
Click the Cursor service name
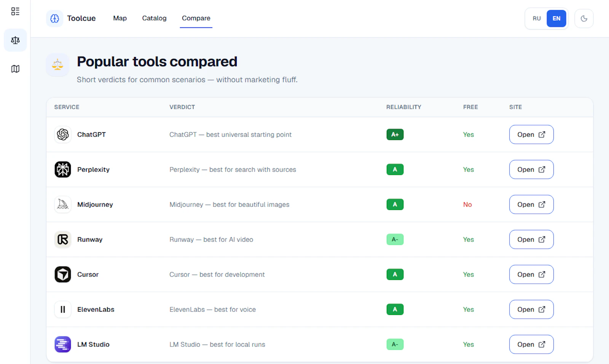(88, 274)
